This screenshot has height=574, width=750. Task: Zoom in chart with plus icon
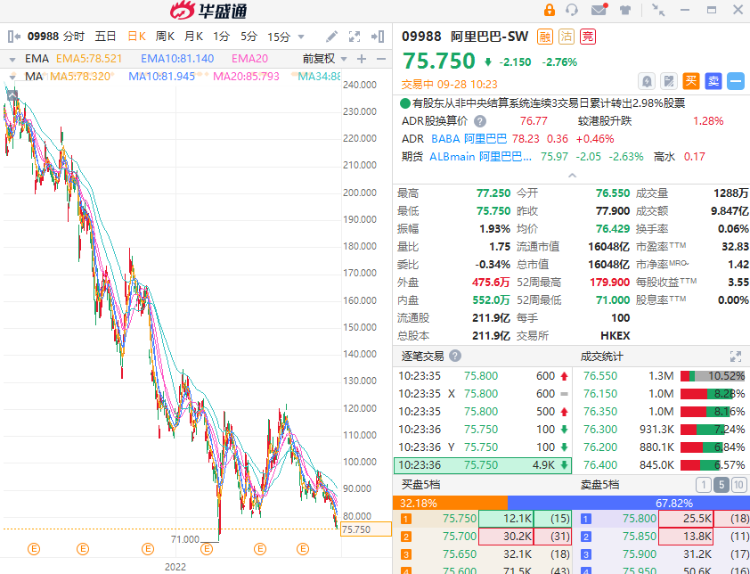[362, 59]
